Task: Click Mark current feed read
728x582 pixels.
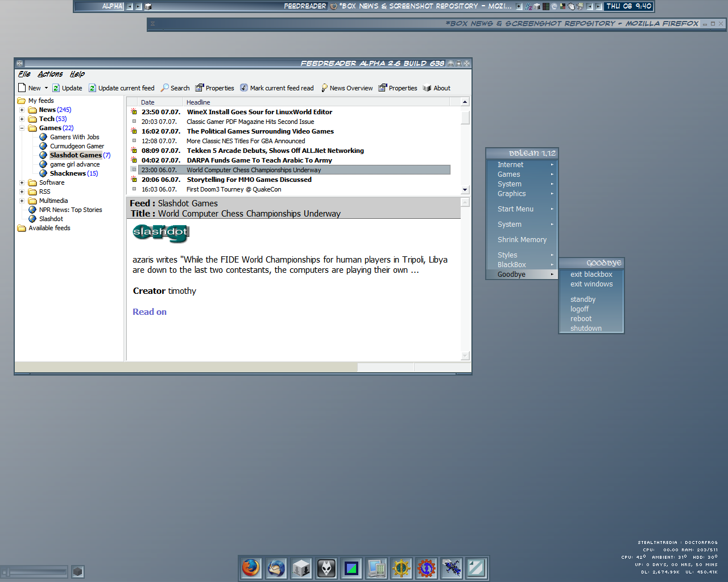Action: (x=276, y=88)
